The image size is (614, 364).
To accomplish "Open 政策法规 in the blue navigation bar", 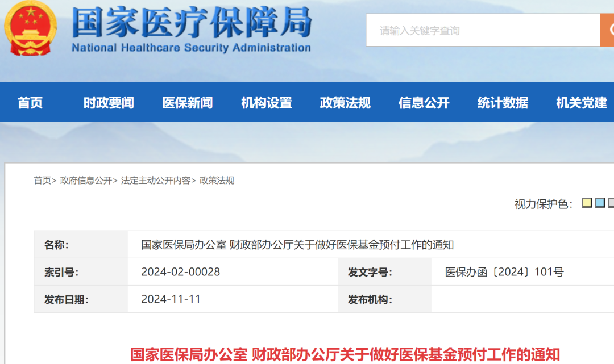I will pos(345,103).
